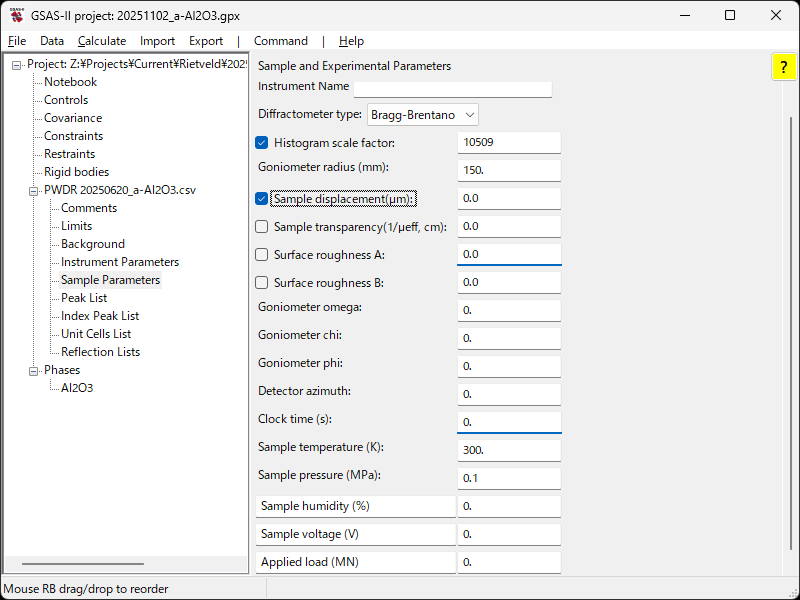Select Instrument Parameters in the data tree
The width and height of the screenshot is (800, 600).
(120, 262)
